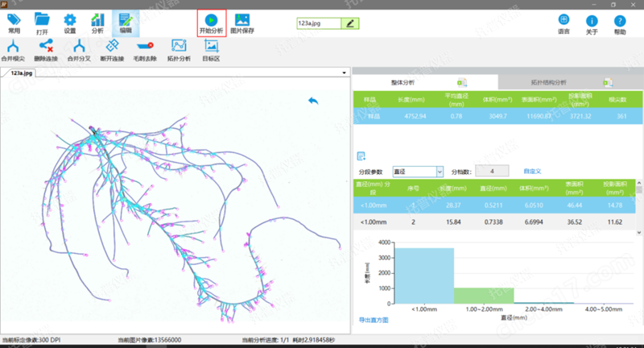Image resolution: width=644 pixels, height=348 pixels.
Task: Select the 断开连接 break connection tool
Action: pos(112,48)
